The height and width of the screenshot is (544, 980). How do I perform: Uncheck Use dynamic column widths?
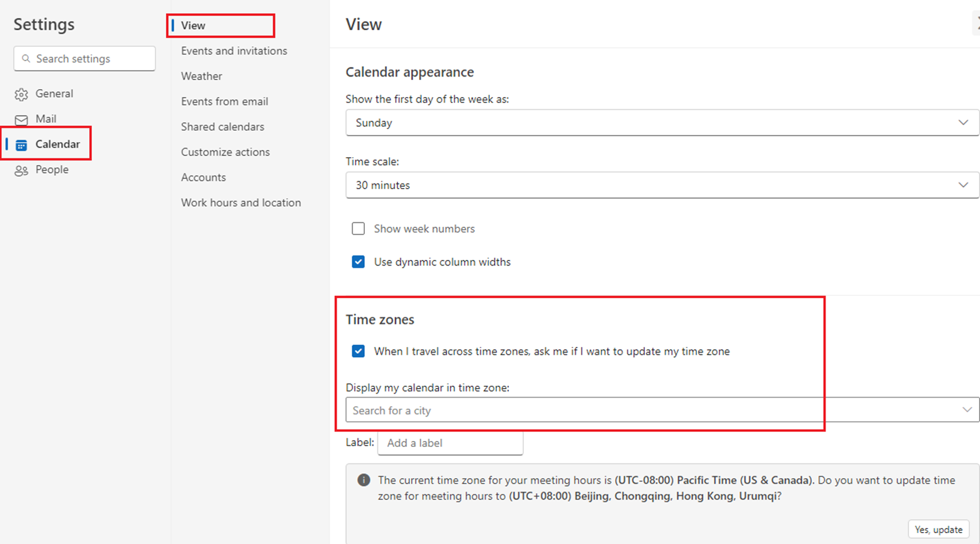[x=358, y=262]
